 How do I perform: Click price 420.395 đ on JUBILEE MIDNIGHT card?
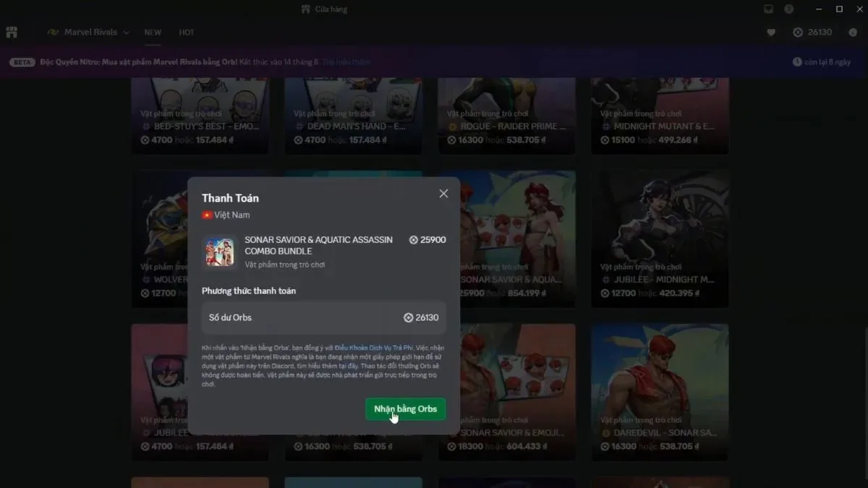678,294
